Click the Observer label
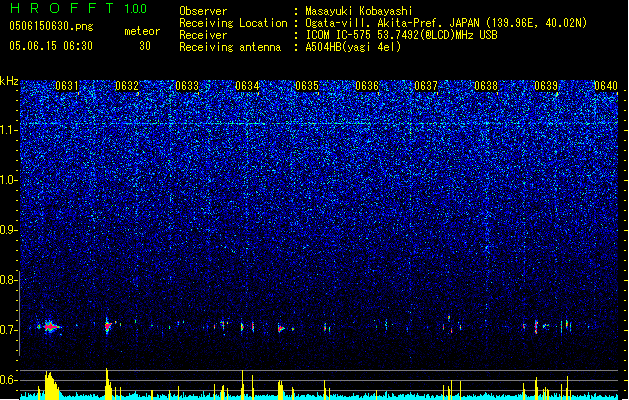 [x=203, y=11]
